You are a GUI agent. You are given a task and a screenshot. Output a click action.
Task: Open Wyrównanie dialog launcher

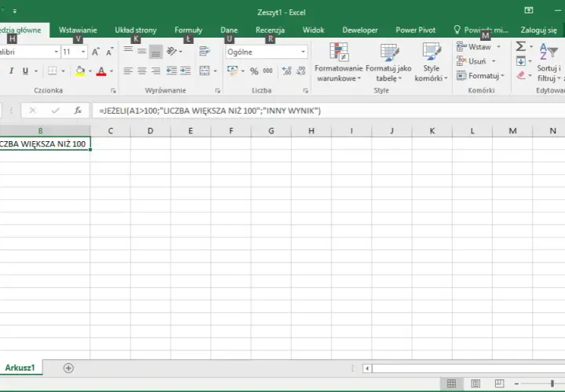(x=217, y=91)
